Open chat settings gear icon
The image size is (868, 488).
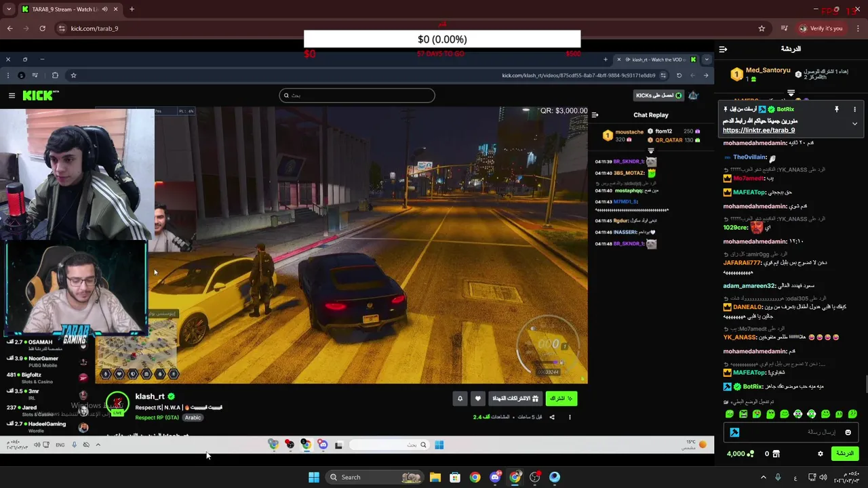pyautogui.click(x=820, y=453)
